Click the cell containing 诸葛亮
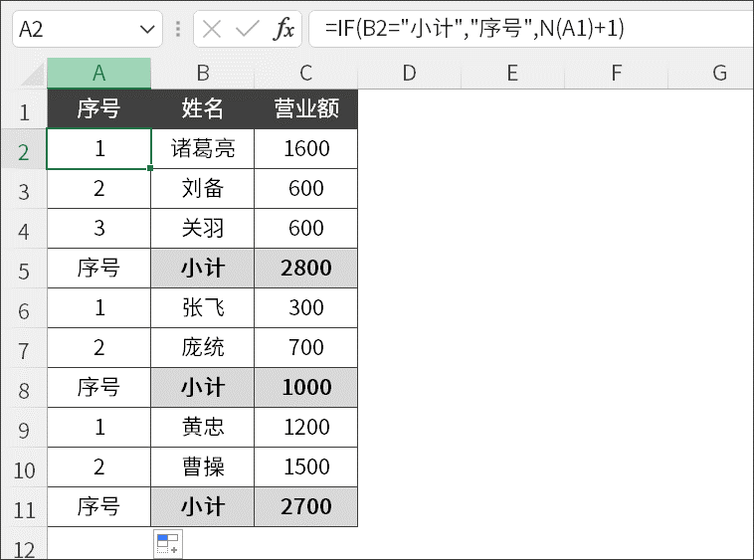Viewport: 754px width, 560px height. point(203,149)
